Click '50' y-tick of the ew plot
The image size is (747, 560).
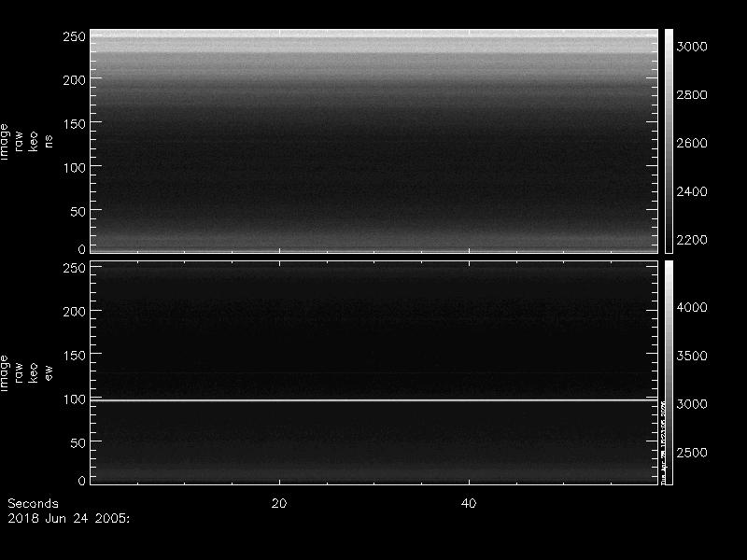tap(78, 442)
